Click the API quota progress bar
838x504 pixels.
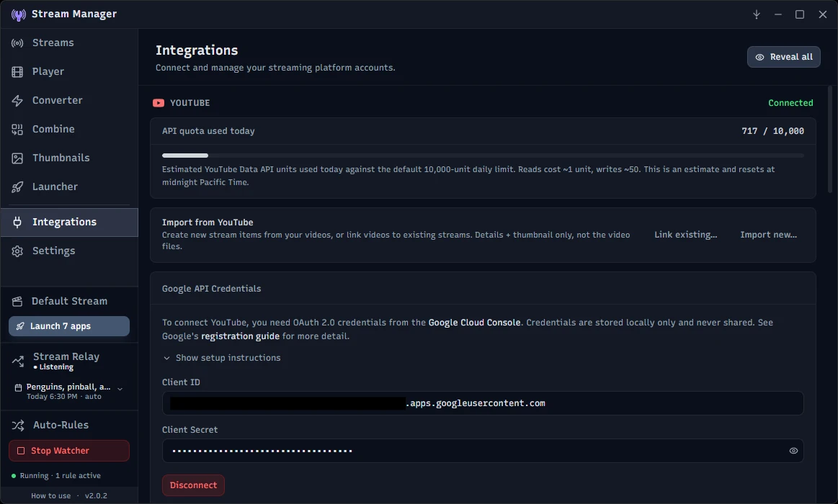483,156
